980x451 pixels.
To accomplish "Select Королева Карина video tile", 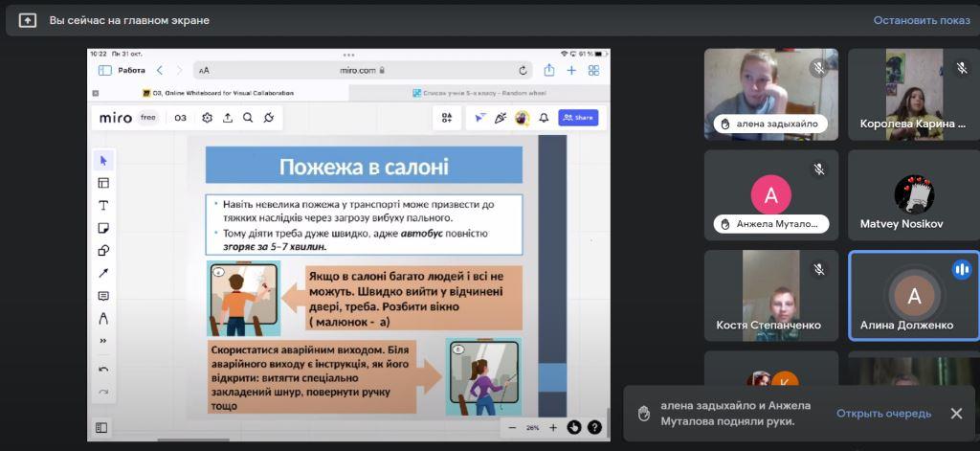I will tap(914, 95).
